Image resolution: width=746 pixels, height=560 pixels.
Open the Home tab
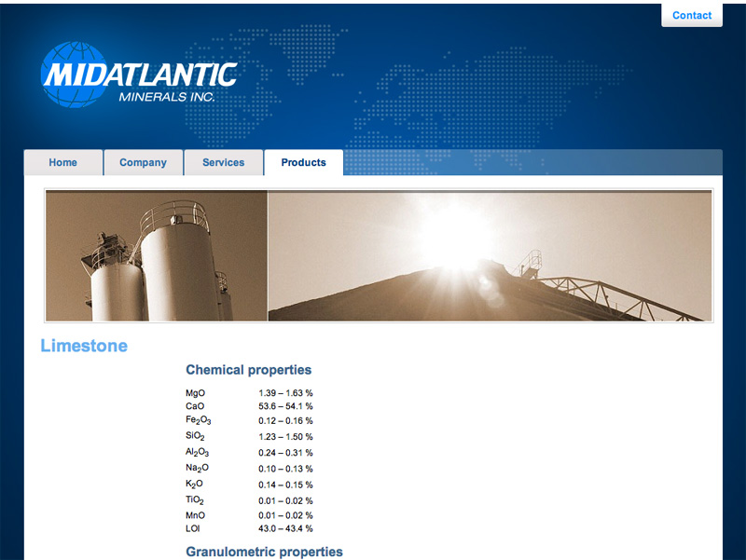63,162
